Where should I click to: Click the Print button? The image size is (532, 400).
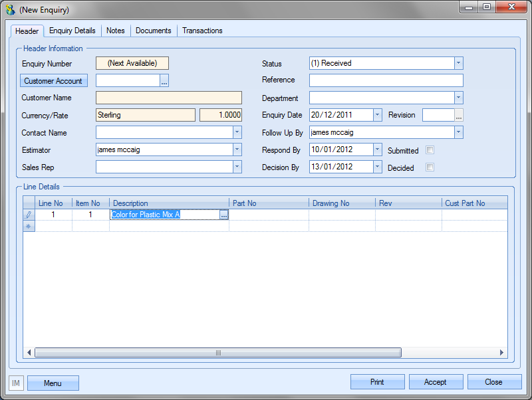click(377, 382)
